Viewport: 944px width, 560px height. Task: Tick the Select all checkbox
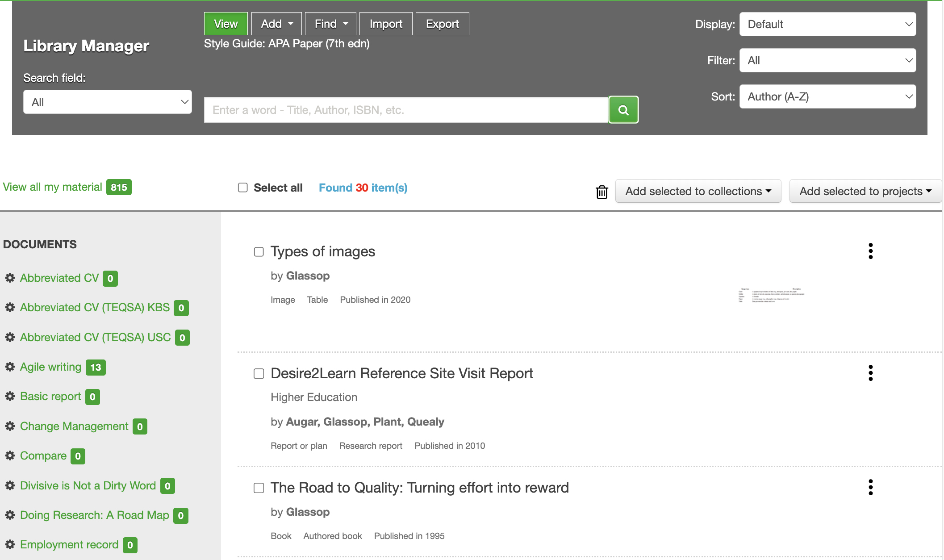pyautogui.click(x=242, y=188)
